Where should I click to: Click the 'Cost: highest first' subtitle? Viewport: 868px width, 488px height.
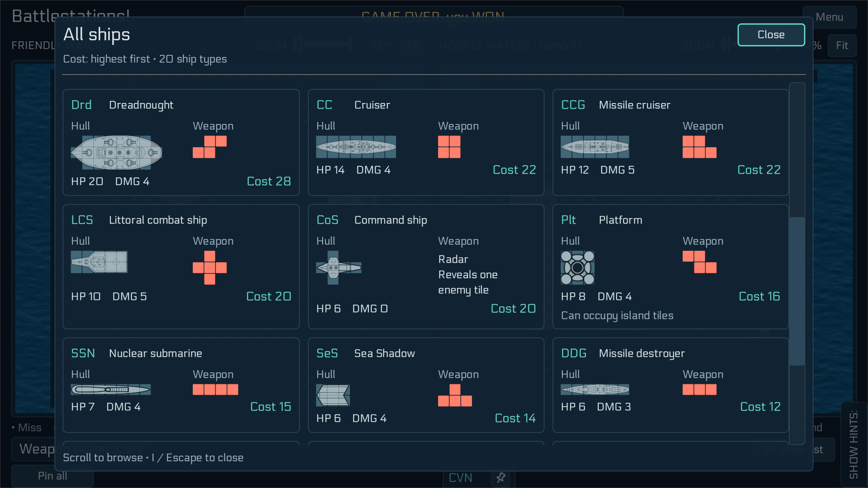click(145, 59)
